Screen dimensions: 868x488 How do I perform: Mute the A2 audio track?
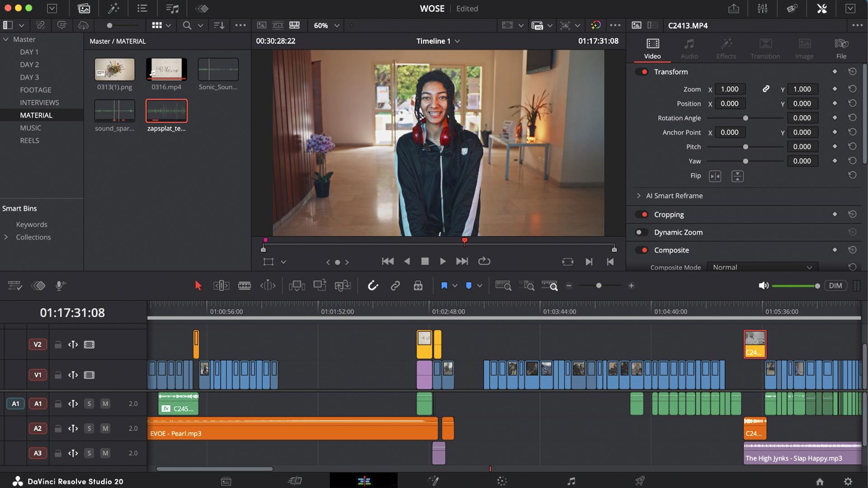tap(105, 428)
